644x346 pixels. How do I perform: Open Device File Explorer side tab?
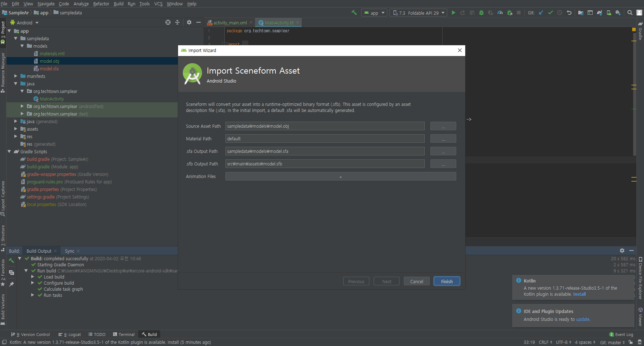coord(640,278)
